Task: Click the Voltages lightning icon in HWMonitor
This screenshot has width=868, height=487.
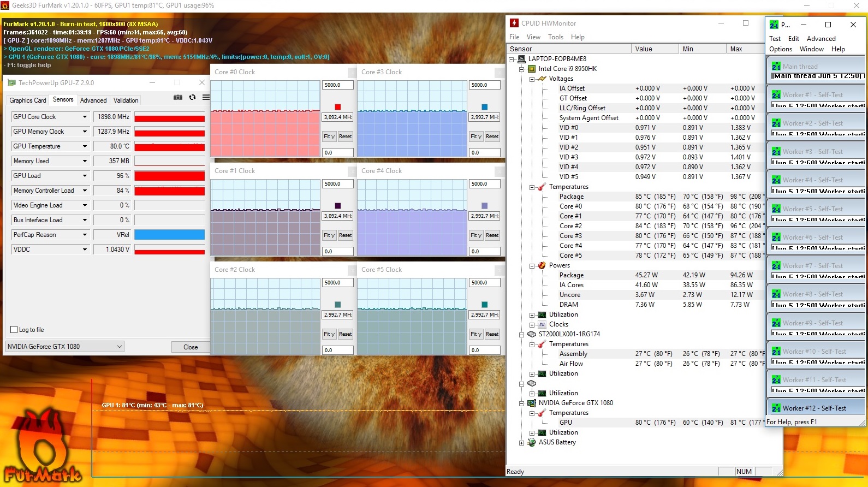Action: 542,79
